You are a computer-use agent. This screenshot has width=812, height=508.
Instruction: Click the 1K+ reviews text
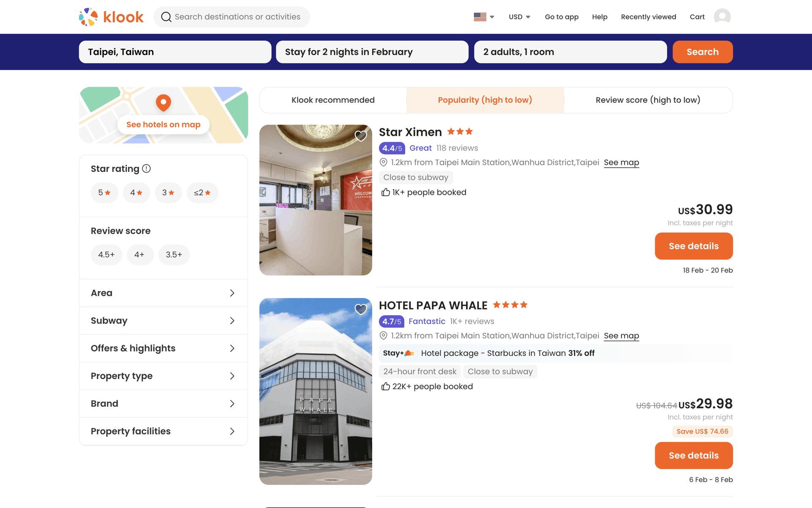click(x=472, y=321)
